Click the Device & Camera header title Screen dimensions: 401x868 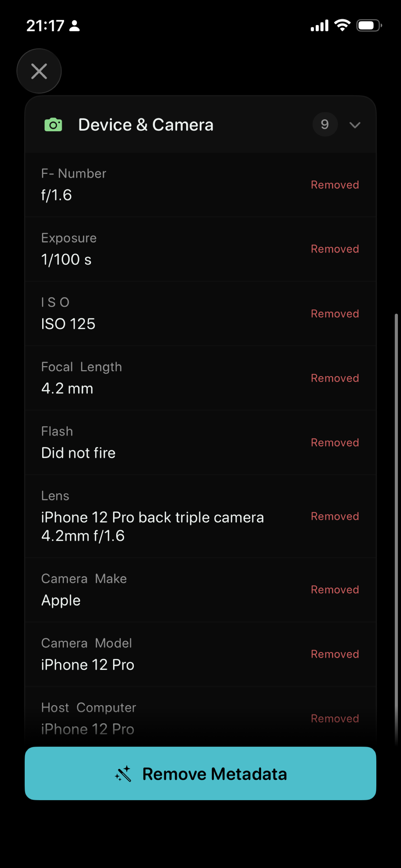(x=146, y=125)
